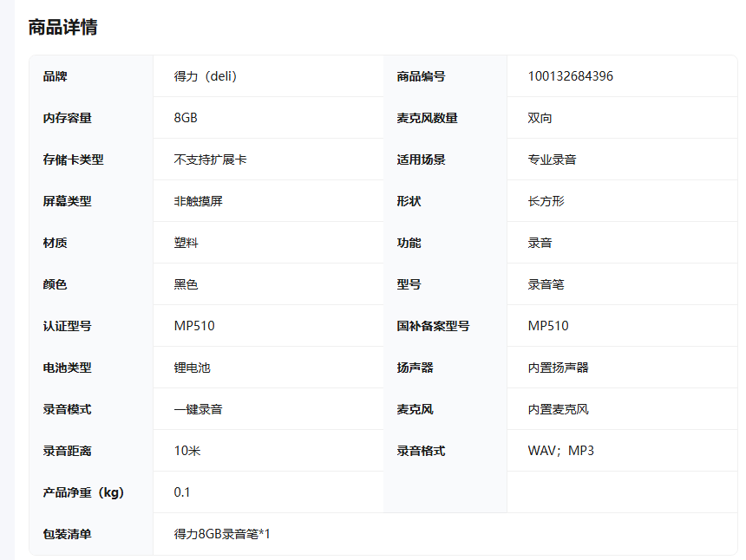
Task: Click the 内置扬声器 value
Action: (558, 368)
